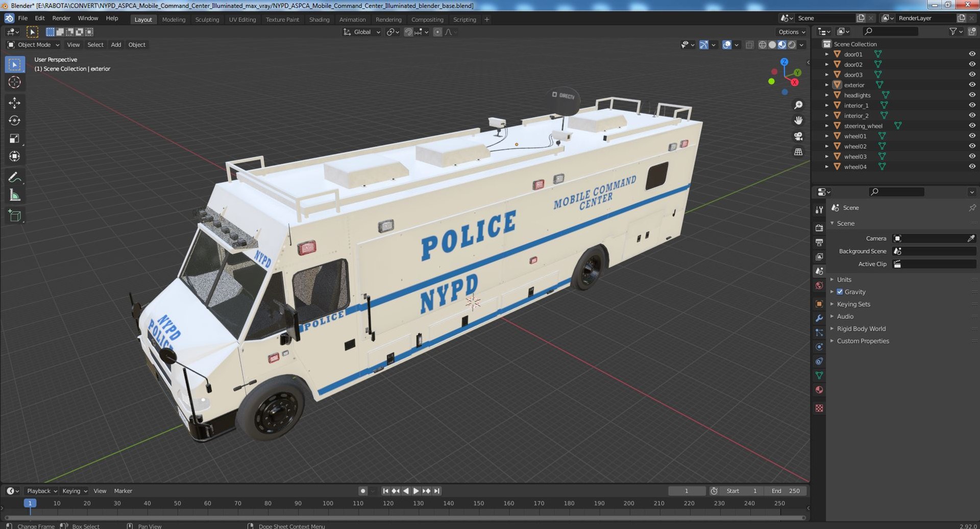Expand the Custom Properties panel

point(863,341)
